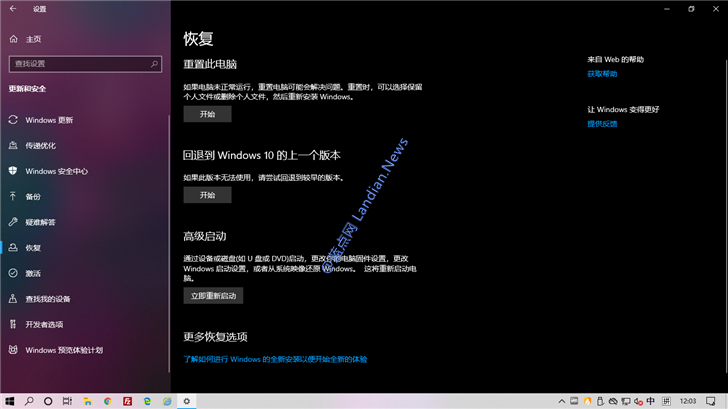728x409 pixels.
Task: Launch FileZilla from the taskbar
Action: 127,401
